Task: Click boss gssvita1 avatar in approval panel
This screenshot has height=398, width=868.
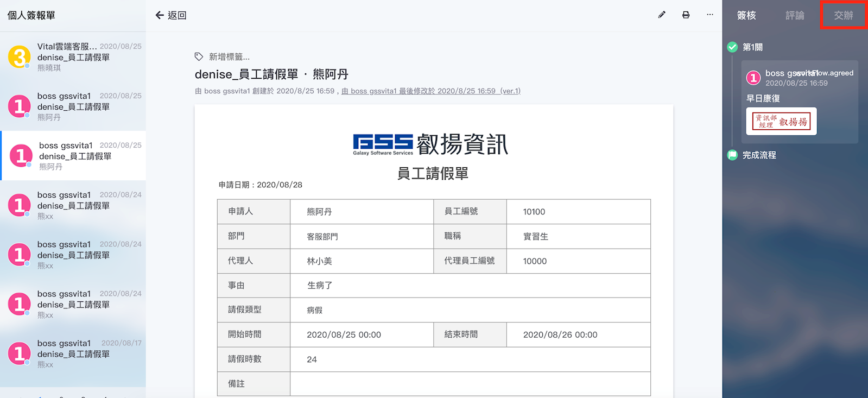Action: [753, 78]
